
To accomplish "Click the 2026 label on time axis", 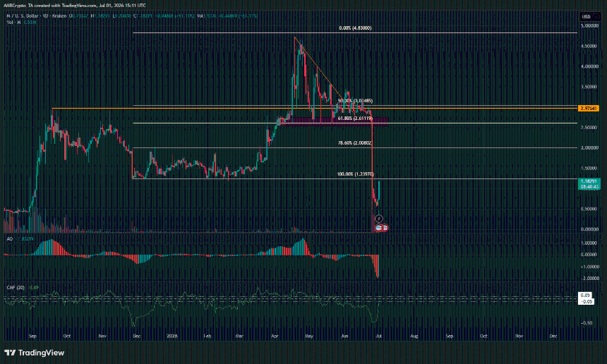I will pos(172,336).
